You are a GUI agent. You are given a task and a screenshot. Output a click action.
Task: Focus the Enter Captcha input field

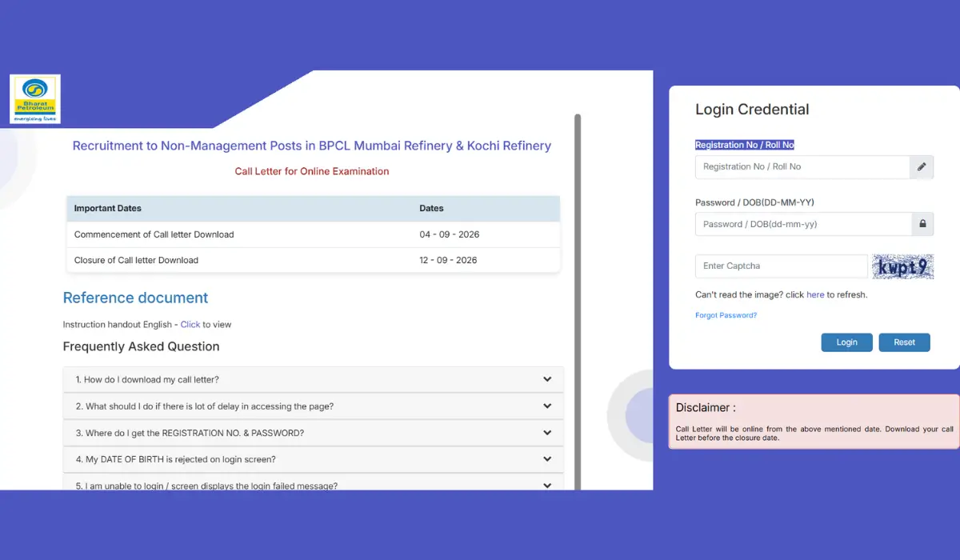[x=782, y=266]
